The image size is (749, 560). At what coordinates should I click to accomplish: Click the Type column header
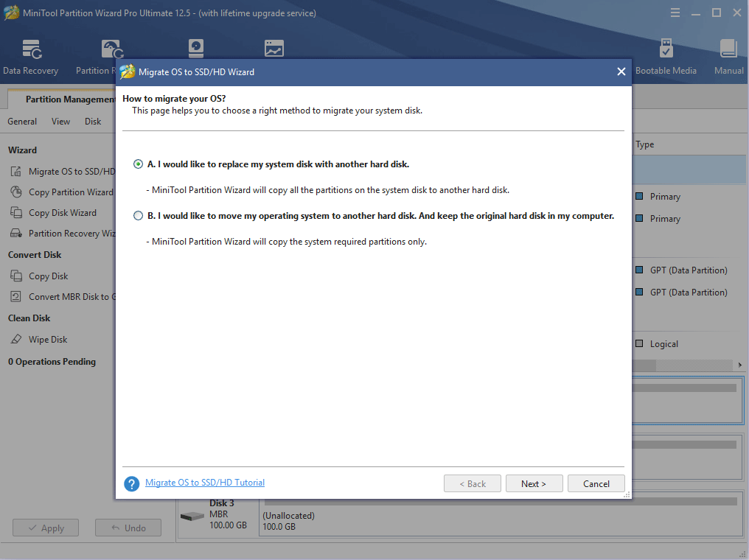click(645, 144)
